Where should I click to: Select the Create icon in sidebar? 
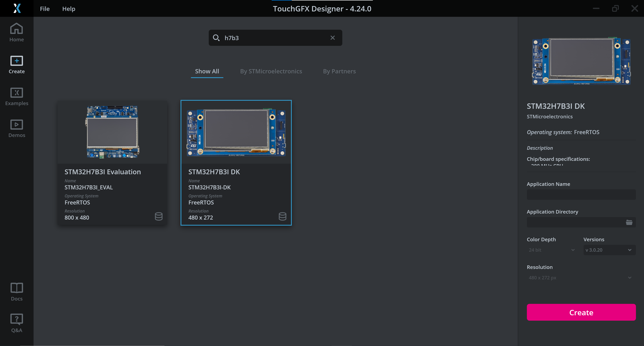16,64
